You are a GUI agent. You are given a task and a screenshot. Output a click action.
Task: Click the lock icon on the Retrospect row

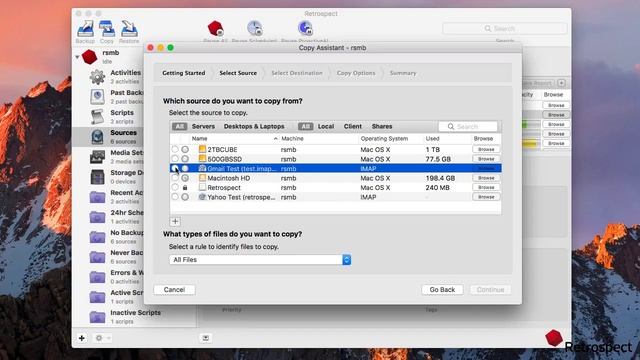(x=185, y=188)
